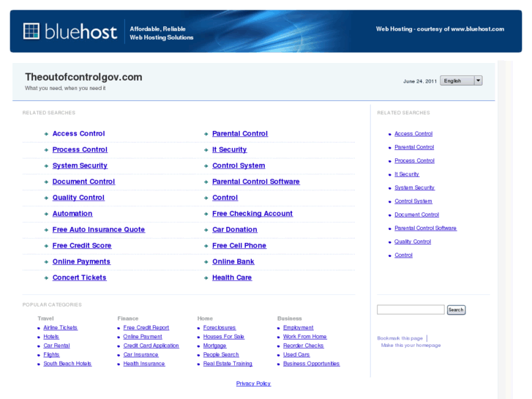This screenshot has height=399, width=532.
Task: Open the Process Control link in main list
Action: pyautogui.click(x=80, y=150)
